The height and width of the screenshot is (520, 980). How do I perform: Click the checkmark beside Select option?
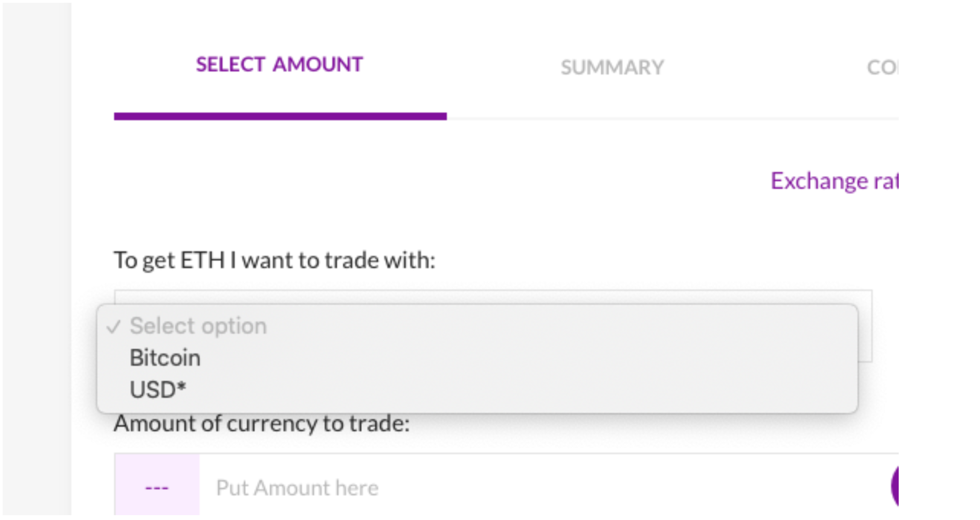coord(114,327)
